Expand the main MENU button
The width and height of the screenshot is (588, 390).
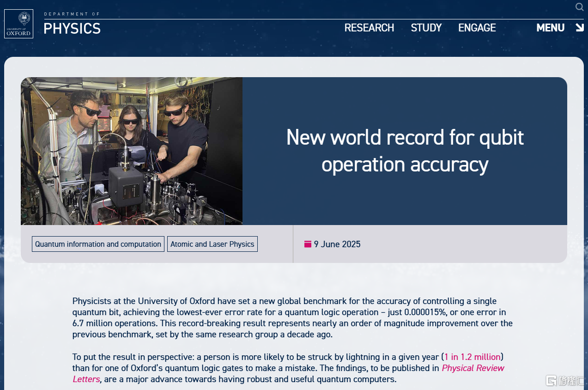[550, 28]
